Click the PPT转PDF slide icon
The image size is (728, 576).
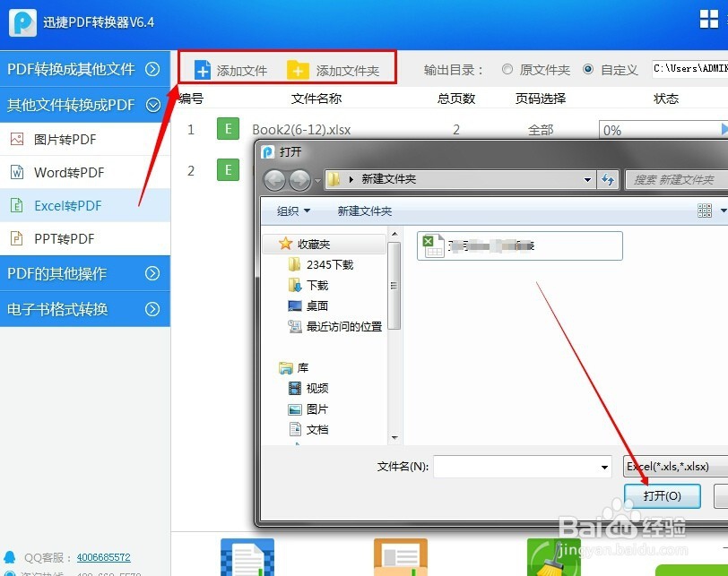(x=17, y=239)
